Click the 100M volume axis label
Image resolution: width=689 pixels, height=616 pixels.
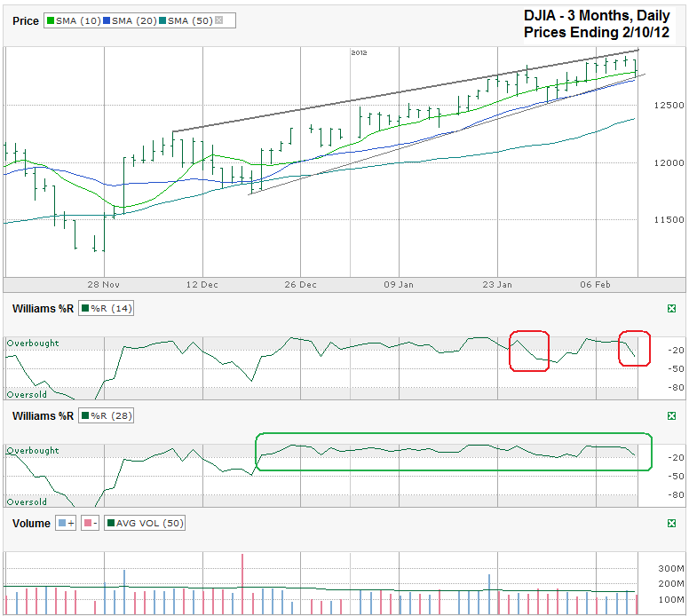pos(671,599)
